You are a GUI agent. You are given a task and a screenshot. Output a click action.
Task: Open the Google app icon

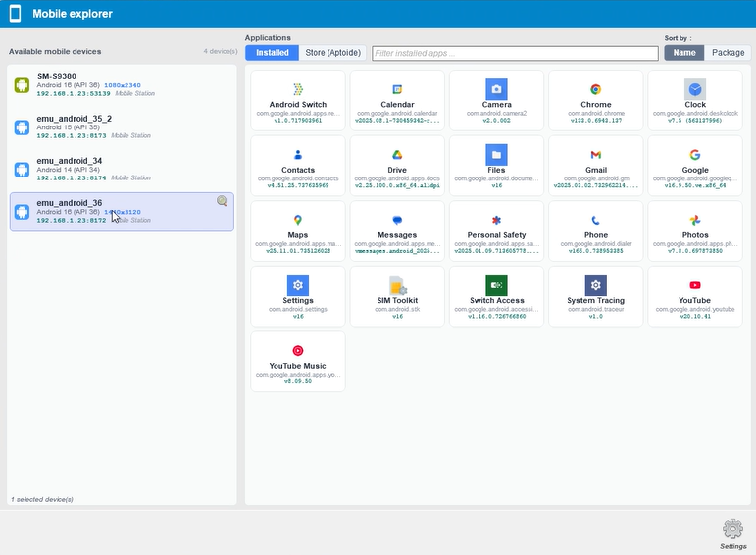pyautogui.click(x=695, y=155)
